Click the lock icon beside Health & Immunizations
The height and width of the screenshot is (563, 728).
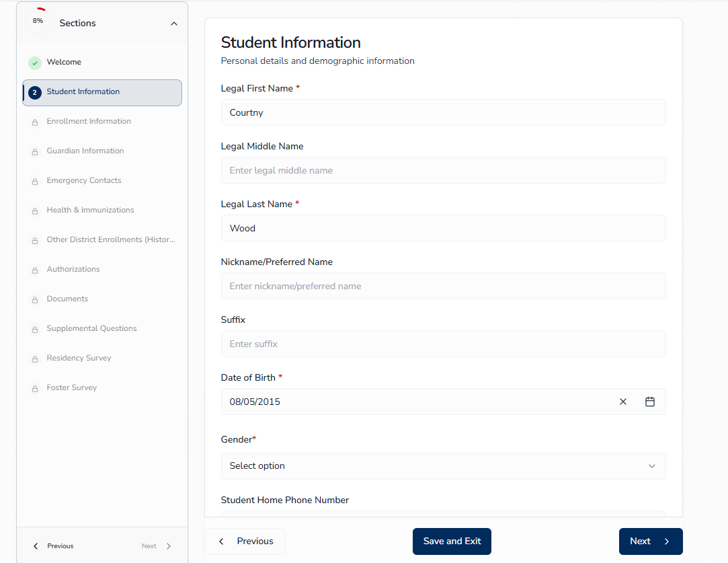[35, 211]
